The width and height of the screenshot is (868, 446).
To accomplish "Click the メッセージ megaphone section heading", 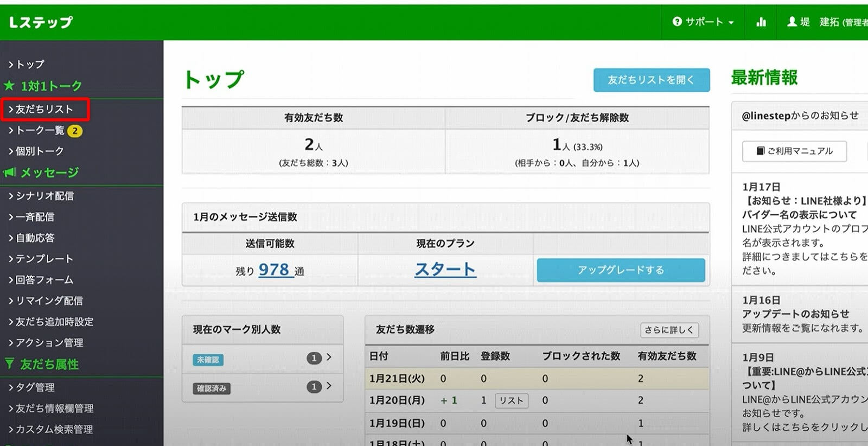I will coord(41,173).
